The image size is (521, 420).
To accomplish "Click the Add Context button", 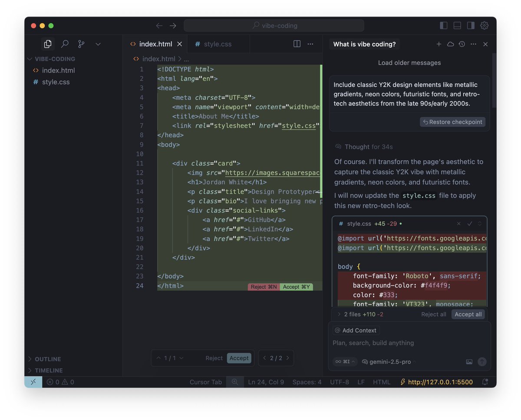I will click(356, 331).
